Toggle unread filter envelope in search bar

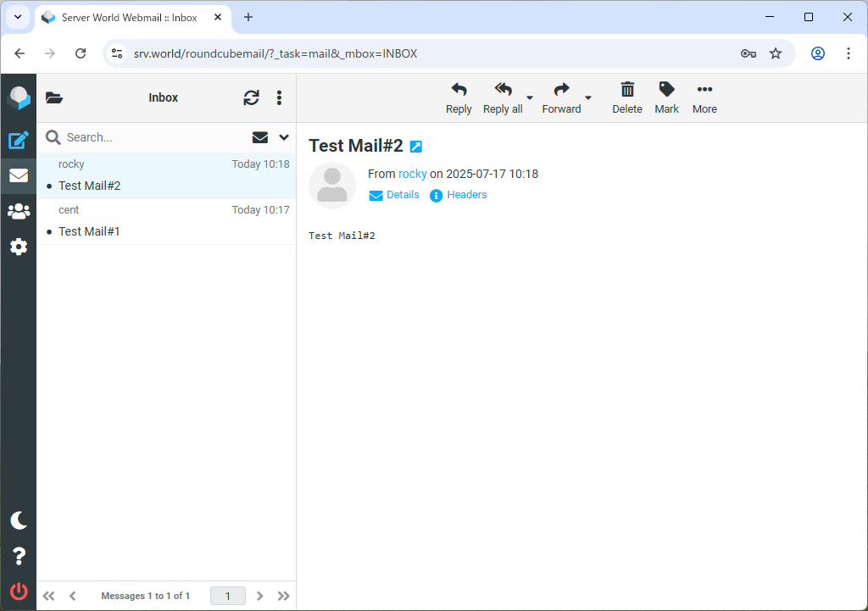(260, 137)
